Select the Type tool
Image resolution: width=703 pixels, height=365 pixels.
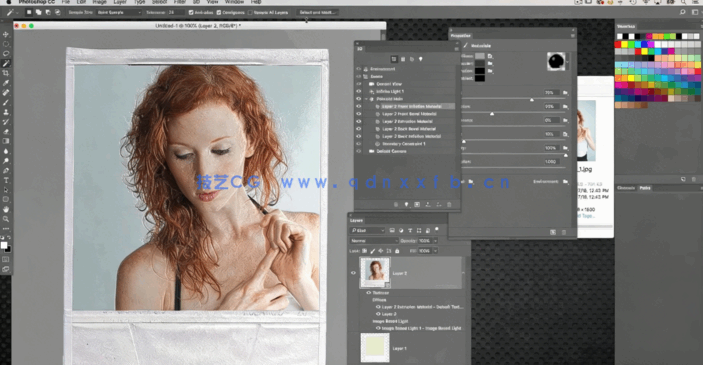[6, 180]
